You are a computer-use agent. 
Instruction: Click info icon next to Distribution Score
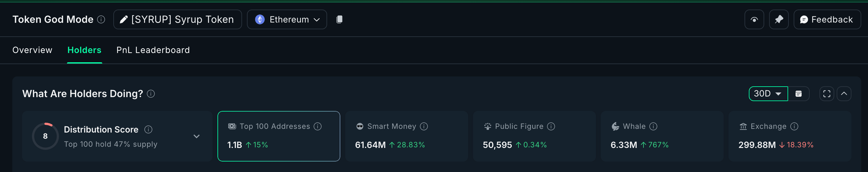click(x=148, y=129)
